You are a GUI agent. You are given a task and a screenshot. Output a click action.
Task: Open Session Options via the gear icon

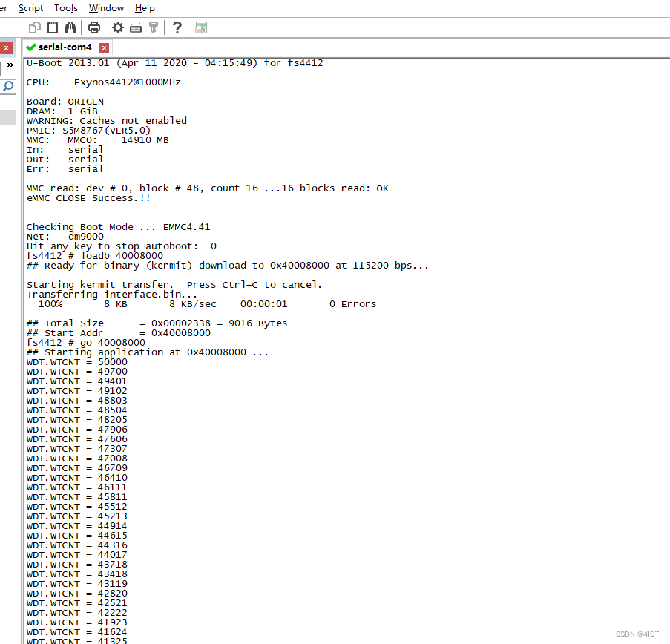(x=118, y=27)
